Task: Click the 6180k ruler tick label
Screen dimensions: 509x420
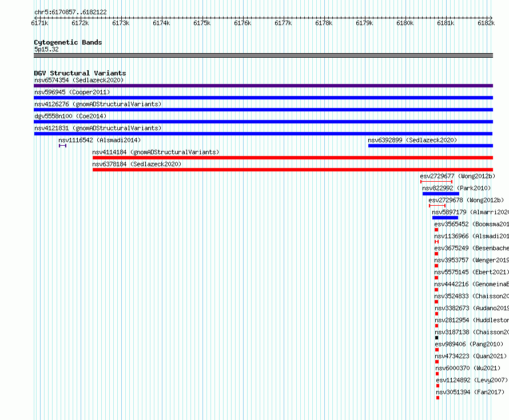Action: pyautogui.click(x=405, y=23)
